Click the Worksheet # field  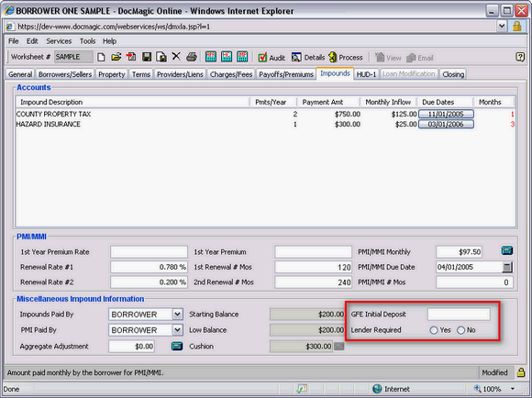pos(73,57)
